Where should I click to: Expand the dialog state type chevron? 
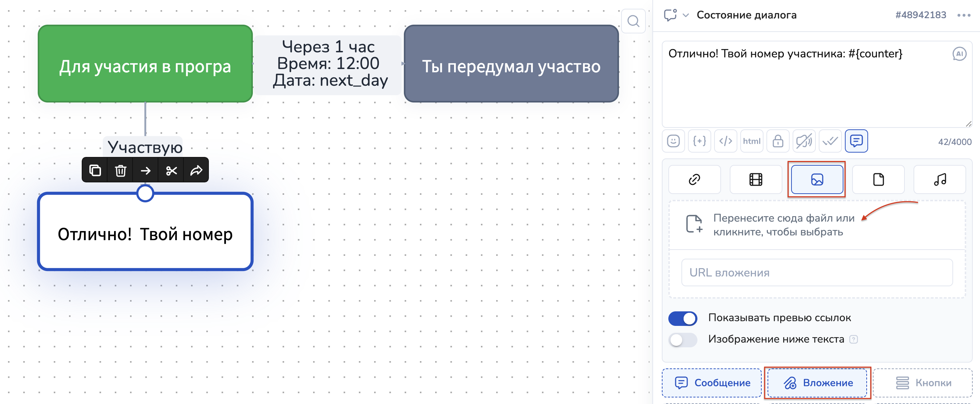[685, 15]
